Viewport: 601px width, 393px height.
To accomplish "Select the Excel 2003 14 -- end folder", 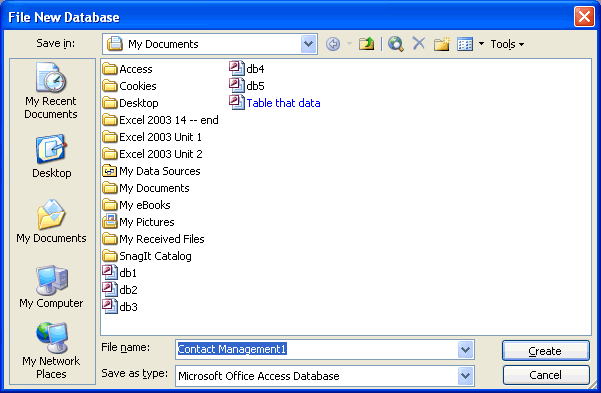I will (x=161, y=120).
